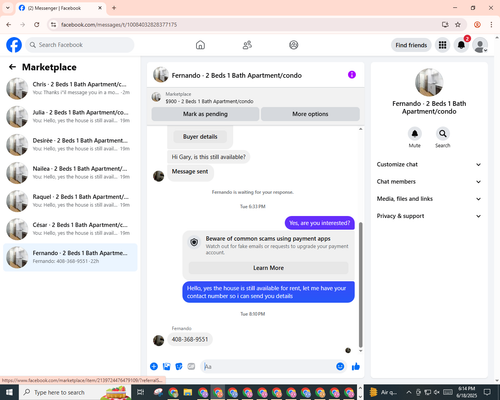
Task: Show hidden system tray icons
Action: [x=409, y=392]
